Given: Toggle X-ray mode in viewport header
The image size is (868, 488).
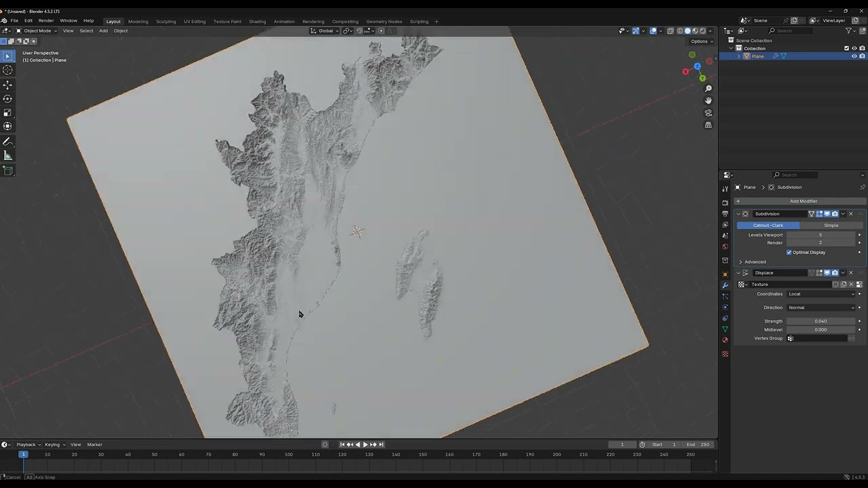Looking at the screenshot, I should (670, 30).
